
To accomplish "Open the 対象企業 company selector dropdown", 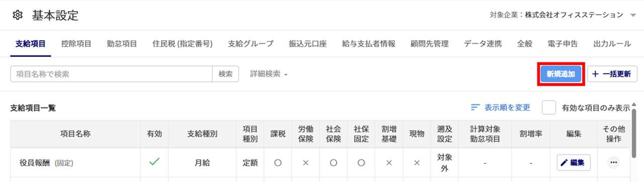I will [633, 15].
